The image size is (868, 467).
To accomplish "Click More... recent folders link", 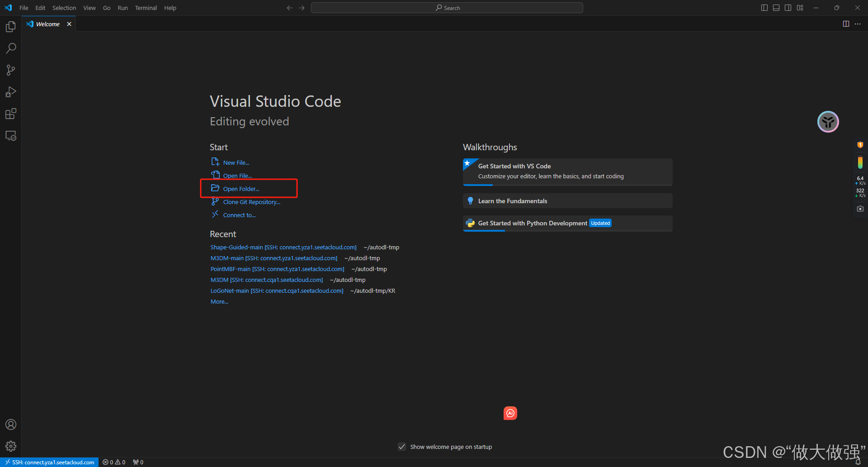I will 219,302.
